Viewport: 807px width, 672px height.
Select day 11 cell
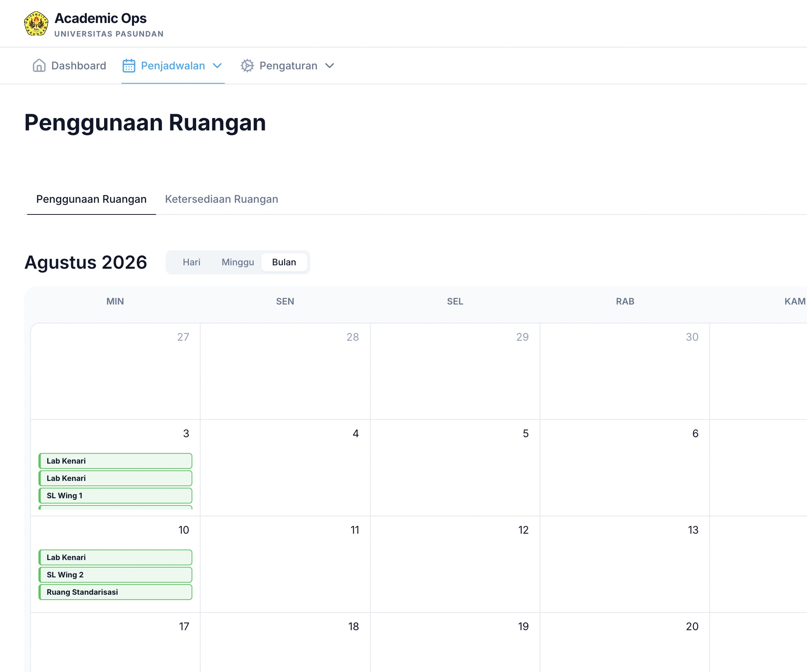pyautogui.click(x=285, y=564)
